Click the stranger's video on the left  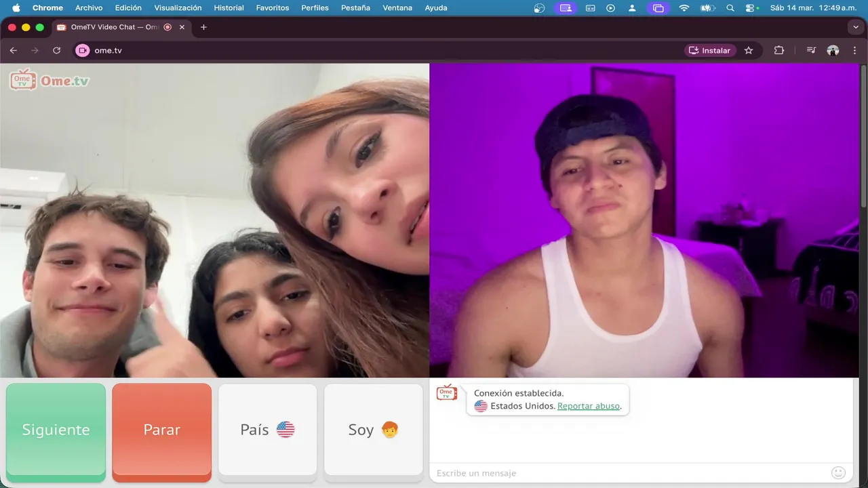point(214,220)
